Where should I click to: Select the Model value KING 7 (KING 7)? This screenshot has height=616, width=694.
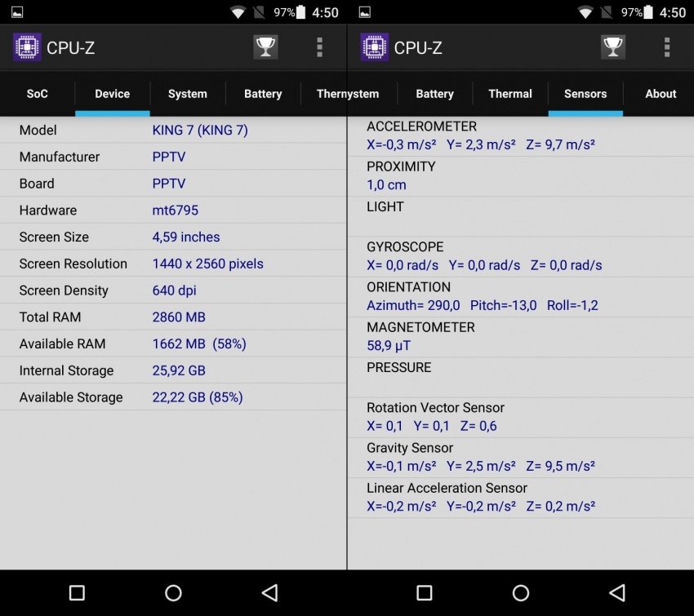pos(200,130)
